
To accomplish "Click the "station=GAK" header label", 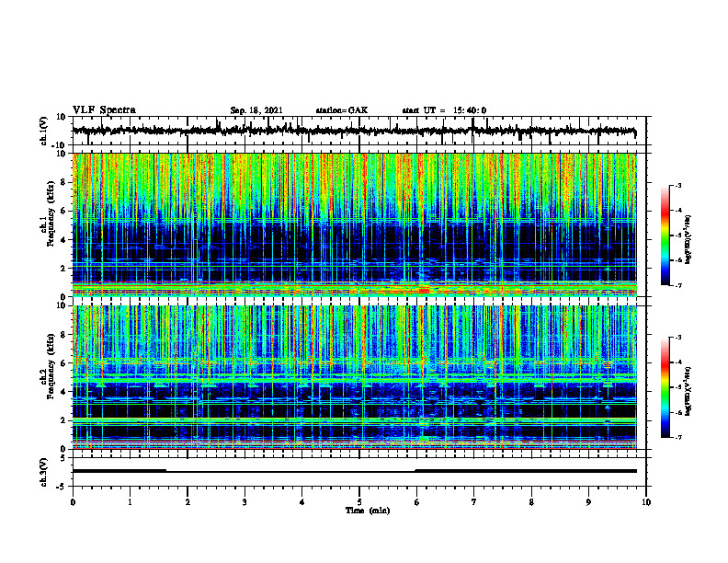I will 342,110.
